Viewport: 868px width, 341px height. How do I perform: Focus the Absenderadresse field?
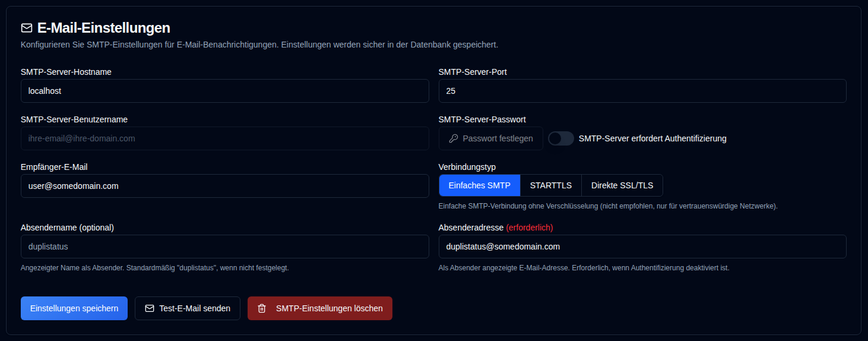click(x=642, y=247)
